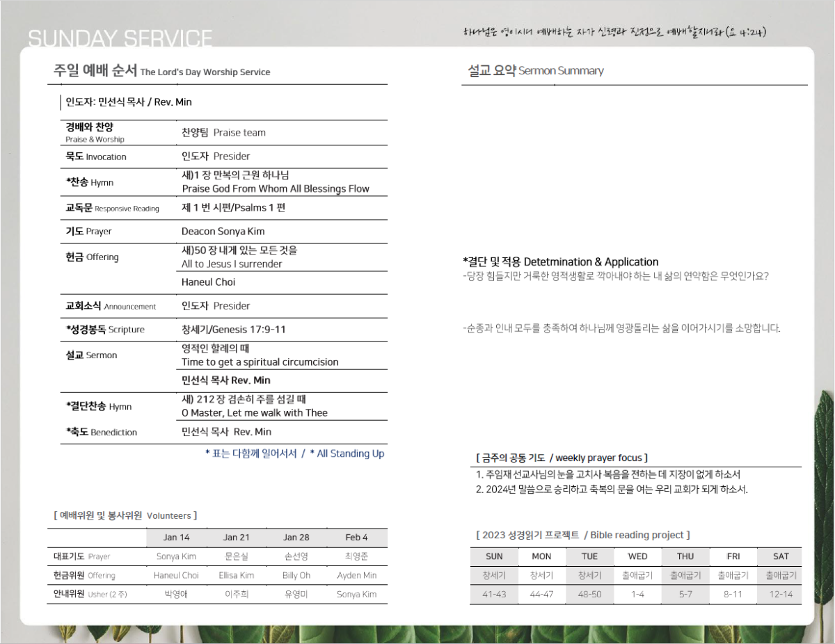Click the 'SAT' column header
The image size is (835, 644).
[781, 556]
